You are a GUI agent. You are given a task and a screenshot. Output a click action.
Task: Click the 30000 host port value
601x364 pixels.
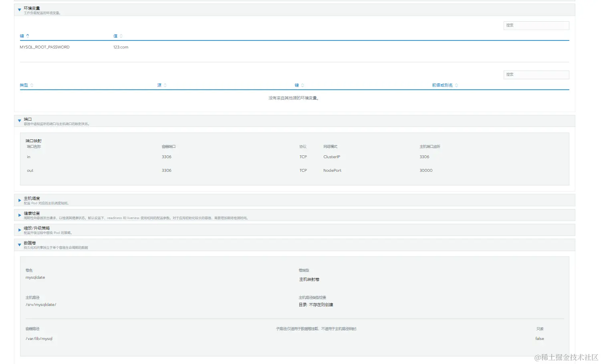coord(426,171)
